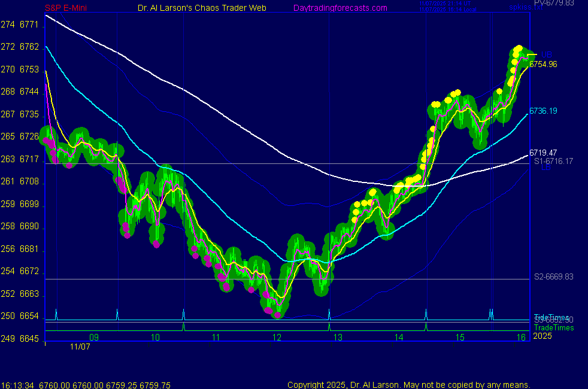Click the Daytradingforecasts.com link

tap(340, 8)
